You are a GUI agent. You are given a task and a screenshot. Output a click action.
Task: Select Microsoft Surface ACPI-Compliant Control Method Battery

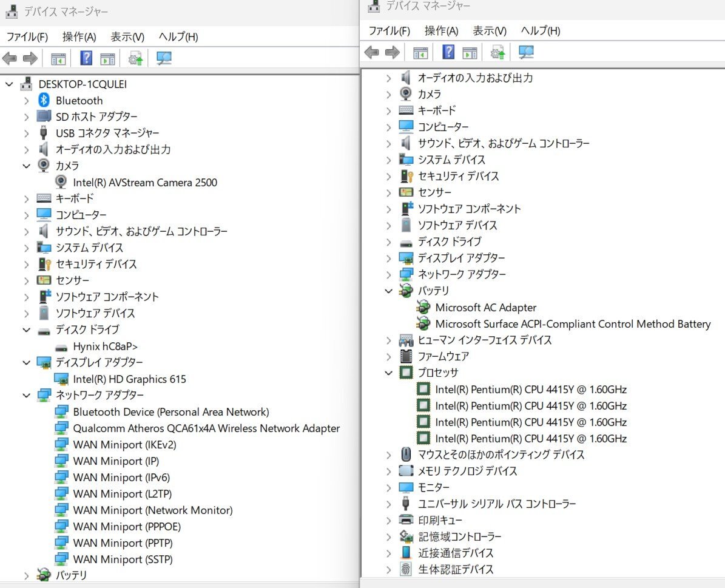[573, 324]
